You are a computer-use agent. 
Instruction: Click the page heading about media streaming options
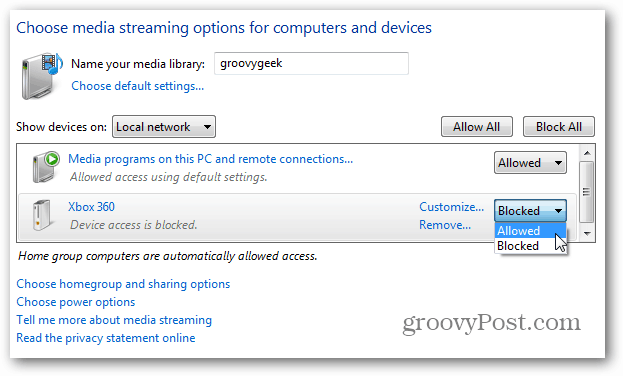coord(224,28)
